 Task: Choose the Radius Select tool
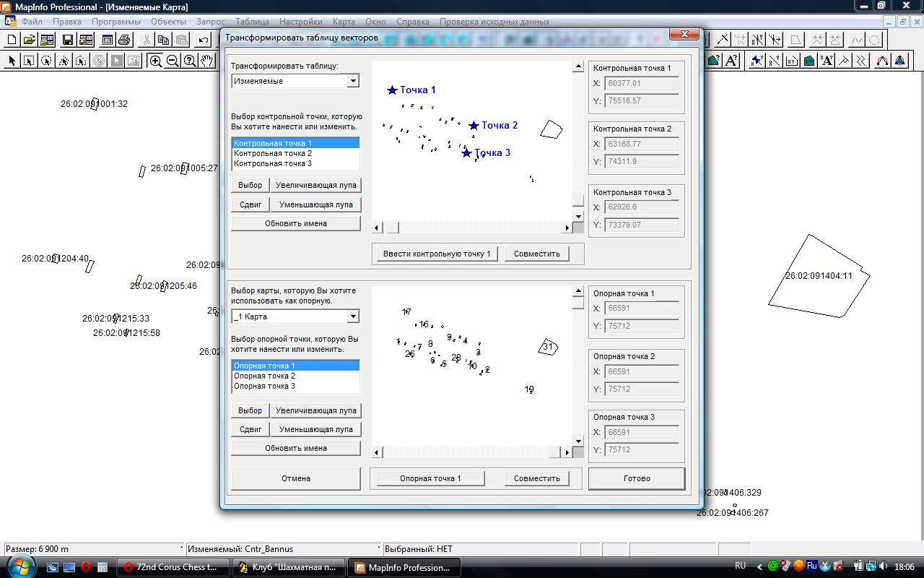(x=46, y=61)
